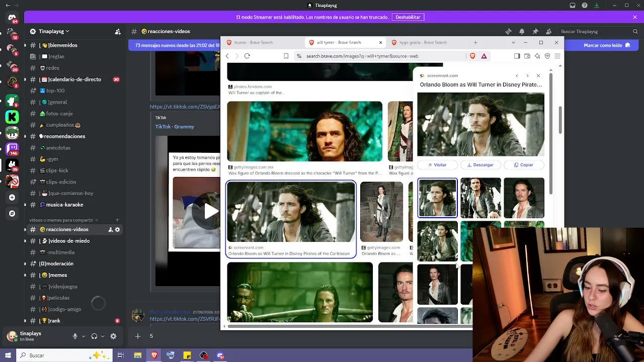Click the Brave address bar URL

(x=362, y=56)
